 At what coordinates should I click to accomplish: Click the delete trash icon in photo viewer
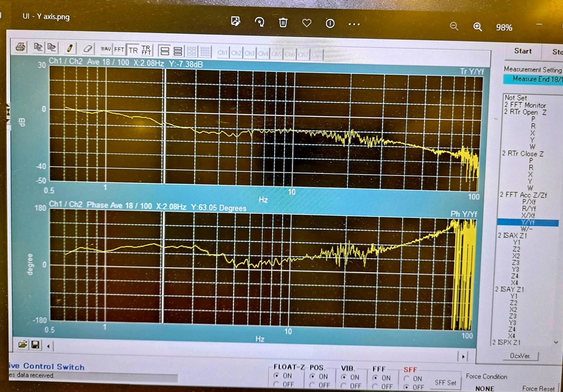pyautogui.click(x=283, y=23)
